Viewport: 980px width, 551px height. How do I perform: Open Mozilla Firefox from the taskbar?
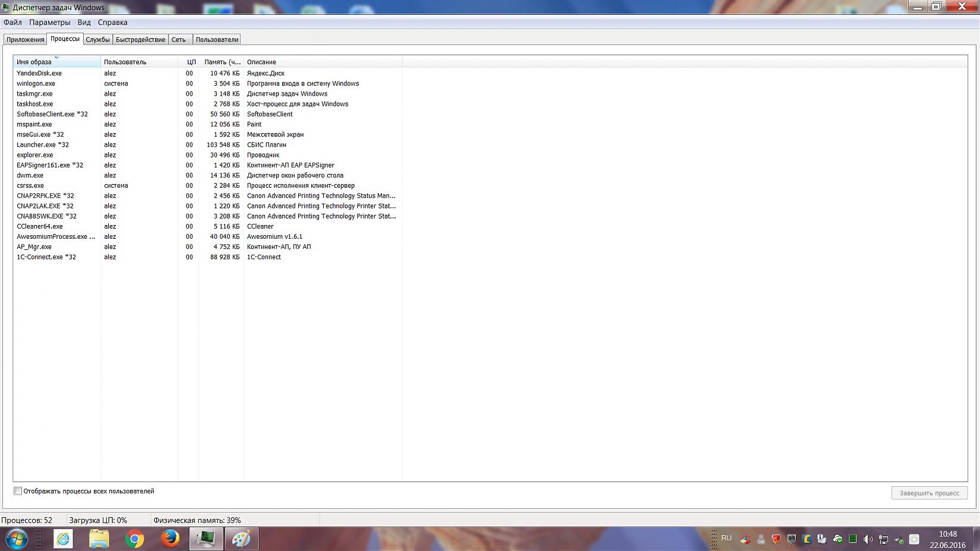[x=170, y=539]
